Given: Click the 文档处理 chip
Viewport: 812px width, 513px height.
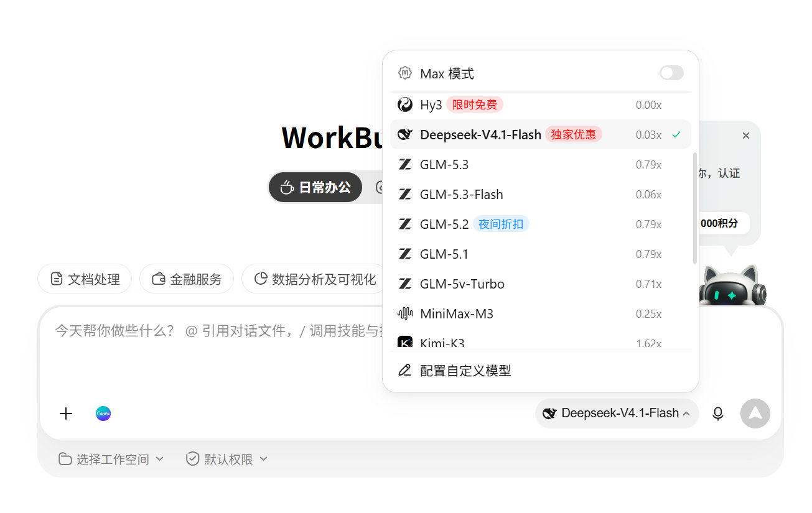Looking at the screenshot, I should click(x=85, y=279).
